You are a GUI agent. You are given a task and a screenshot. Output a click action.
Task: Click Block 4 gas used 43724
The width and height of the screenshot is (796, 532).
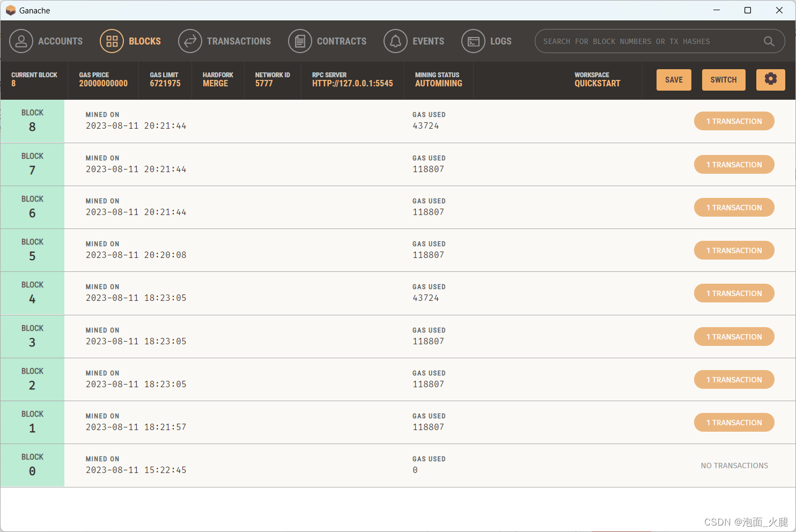click(x=426, y=298)
